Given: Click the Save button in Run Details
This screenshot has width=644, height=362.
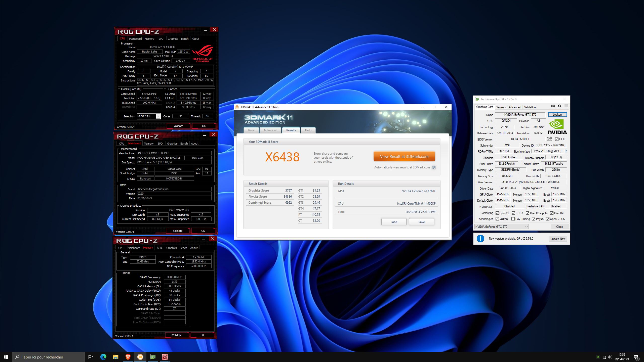Looking at the screenshot, I should (421, 222).
